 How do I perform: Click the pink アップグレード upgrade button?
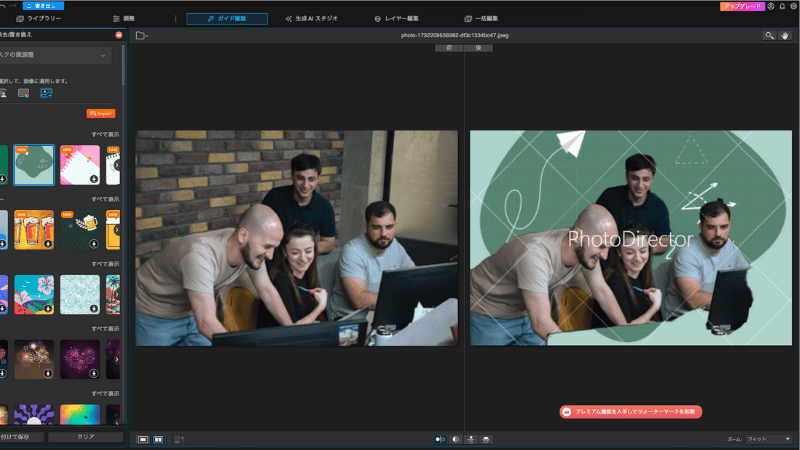point(742,6)
